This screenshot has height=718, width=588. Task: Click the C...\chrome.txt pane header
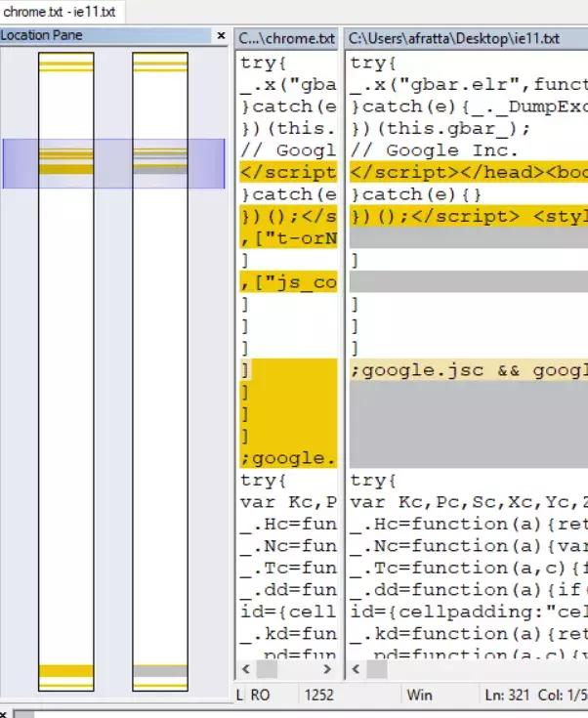point(286,38)
